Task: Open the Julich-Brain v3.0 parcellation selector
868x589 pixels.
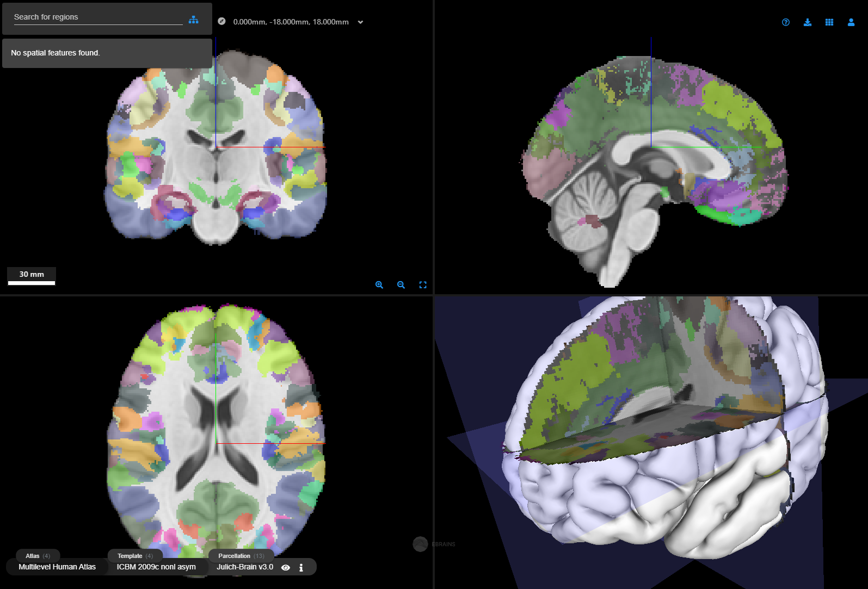Action: (x=245, y=567)
